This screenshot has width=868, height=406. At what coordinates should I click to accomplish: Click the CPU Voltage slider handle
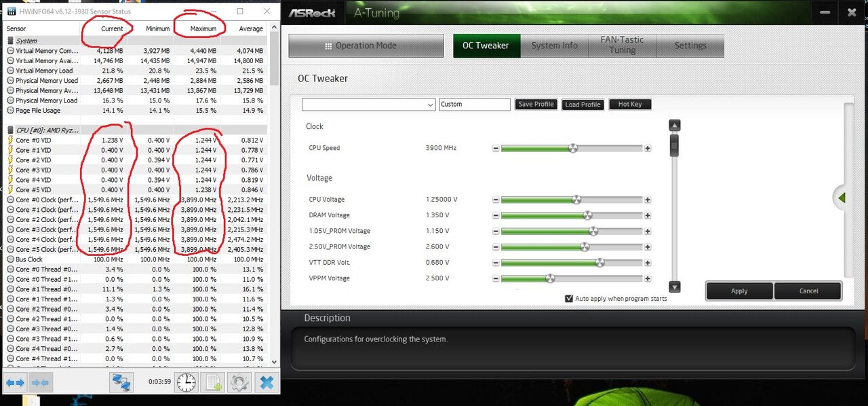(576, 200)
